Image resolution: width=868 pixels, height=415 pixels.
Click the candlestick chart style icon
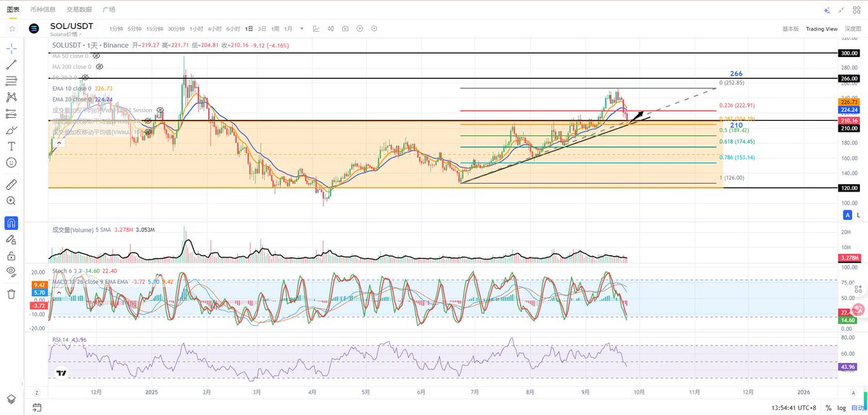(331, 28)
